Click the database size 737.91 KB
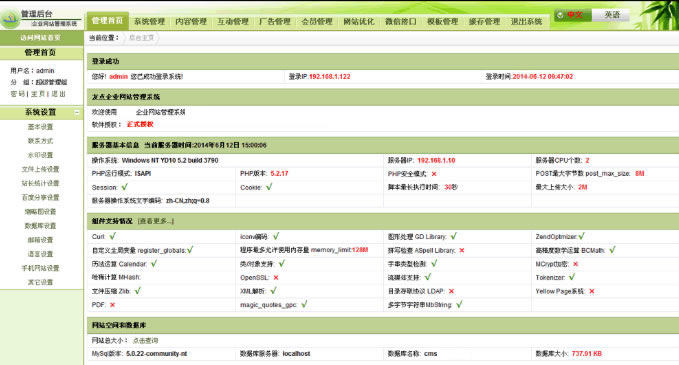 coord(587,354)
